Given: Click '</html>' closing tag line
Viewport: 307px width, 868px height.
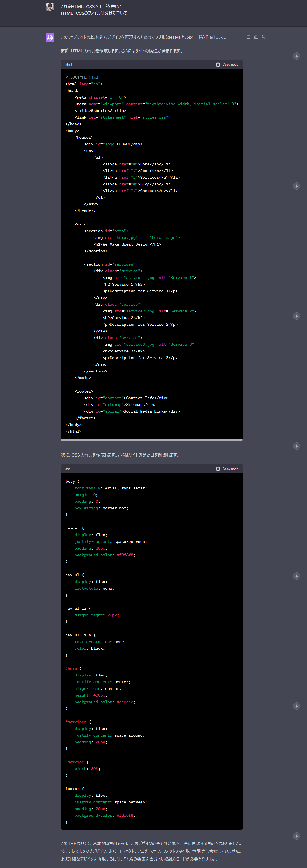Looking at the screenshot, I should pos(74,431).
